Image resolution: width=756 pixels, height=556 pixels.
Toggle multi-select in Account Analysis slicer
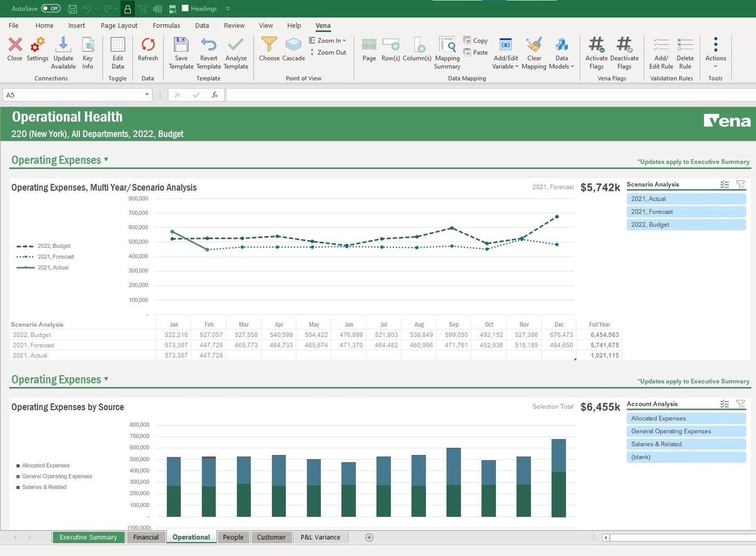[724, 404]
